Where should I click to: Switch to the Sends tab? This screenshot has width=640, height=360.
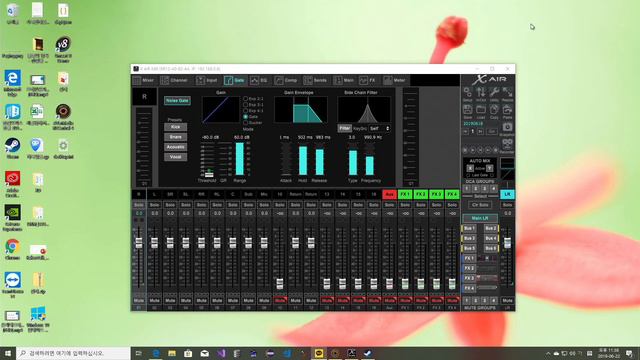[316, 80]
